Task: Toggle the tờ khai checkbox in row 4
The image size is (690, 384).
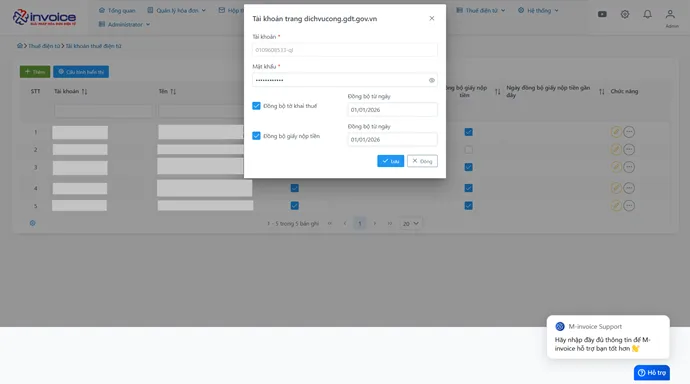Action: point(295,188)
